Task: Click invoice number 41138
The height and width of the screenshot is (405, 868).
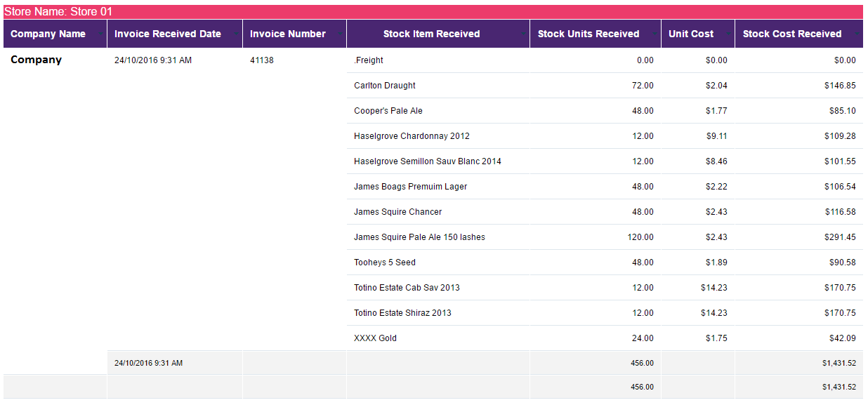Action: coord(262,60)
